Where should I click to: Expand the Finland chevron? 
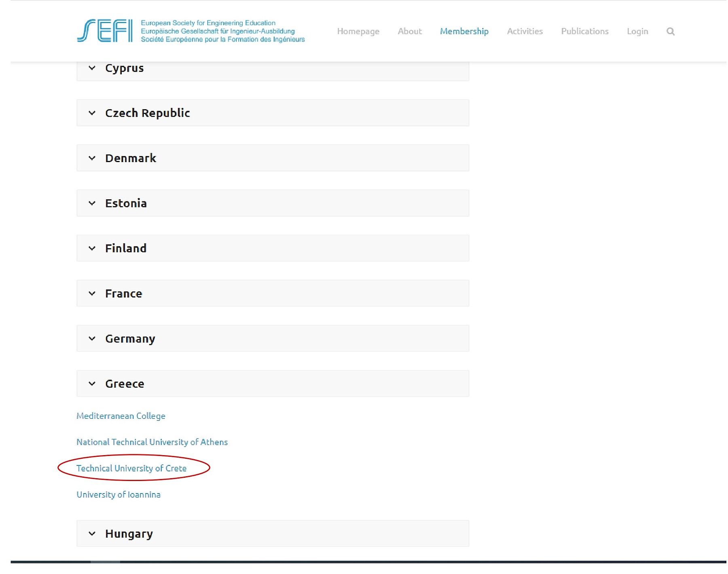(x=92, y=248)
